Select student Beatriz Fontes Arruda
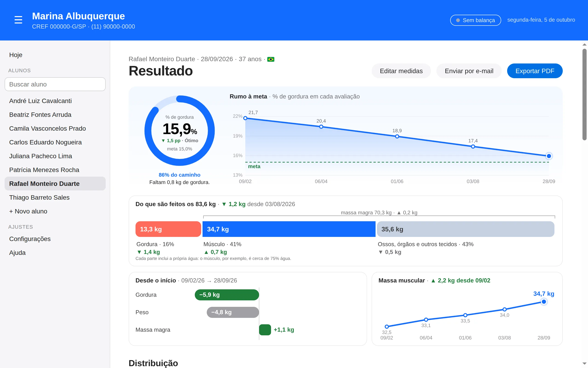 point(55,115)
